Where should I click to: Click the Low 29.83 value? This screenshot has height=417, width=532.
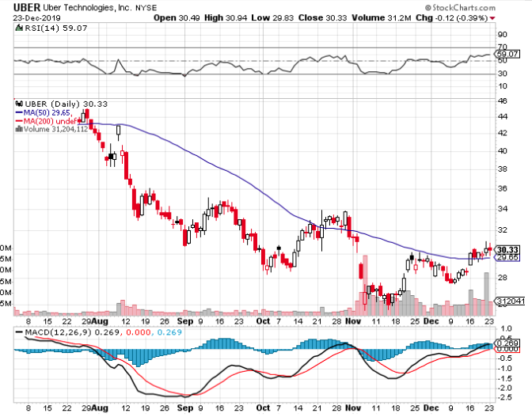point(272,18)
